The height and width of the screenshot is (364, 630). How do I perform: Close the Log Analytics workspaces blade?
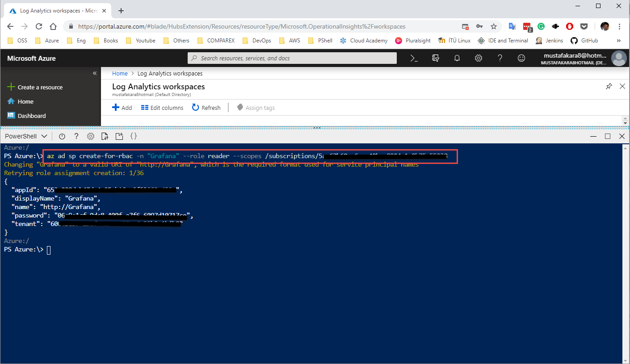point(622,86)
